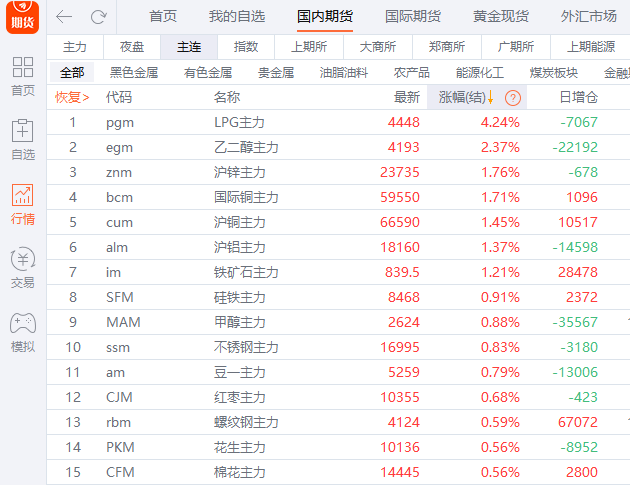630x485 pixels.
Task: Open the 模拟 simulation gamepad icon
Action: [22, 330]
